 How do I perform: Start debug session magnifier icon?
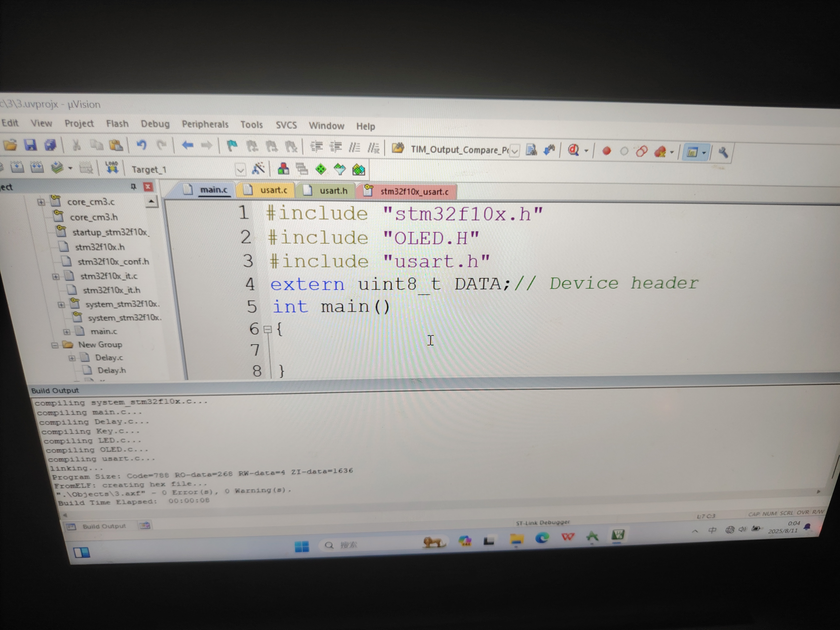[574, 150]
